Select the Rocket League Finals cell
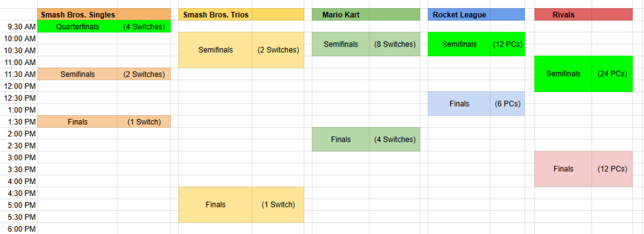Screen dimensions: 644x234 (x=459, y=104)
